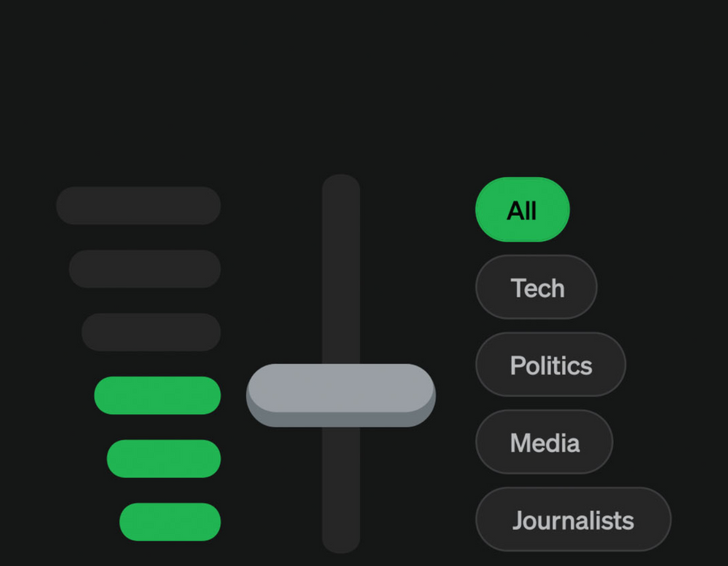Select the Tech filter chip

(x=536, y=287)
